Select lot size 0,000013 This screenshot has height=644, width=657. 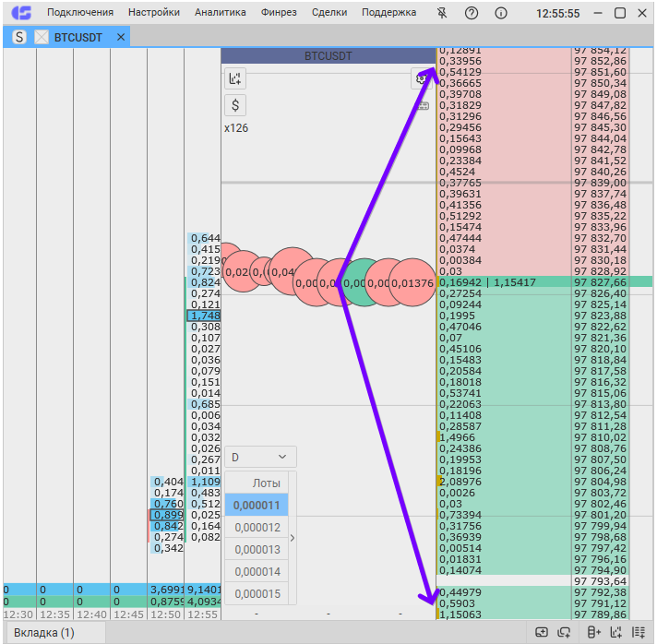pyautogui.click(x=257, y=549)
